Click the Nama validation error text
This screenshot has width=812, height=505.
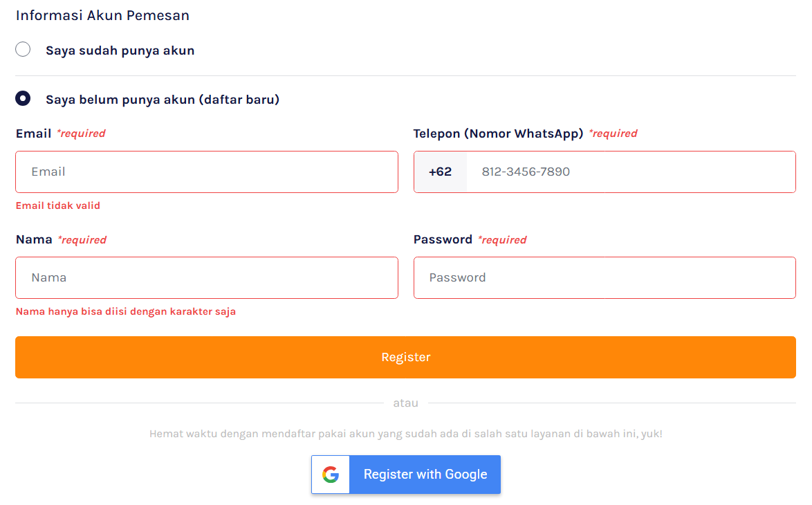pyautogui.click(x=126, y=311)
